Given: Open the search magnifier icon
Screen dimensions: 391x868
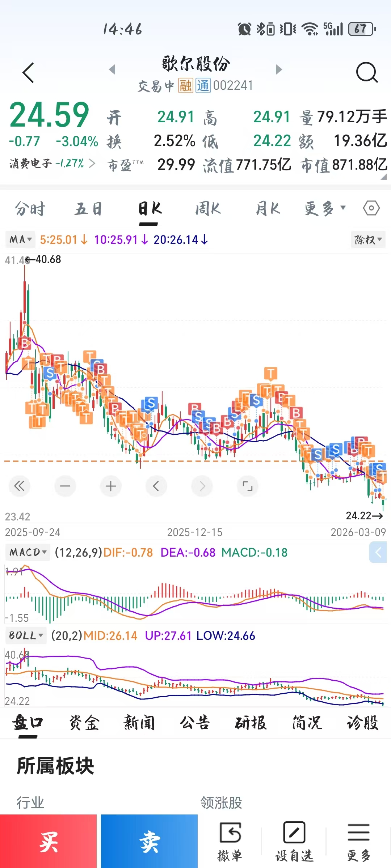Looking at the screenshot, I should click(x=367, y=72).
